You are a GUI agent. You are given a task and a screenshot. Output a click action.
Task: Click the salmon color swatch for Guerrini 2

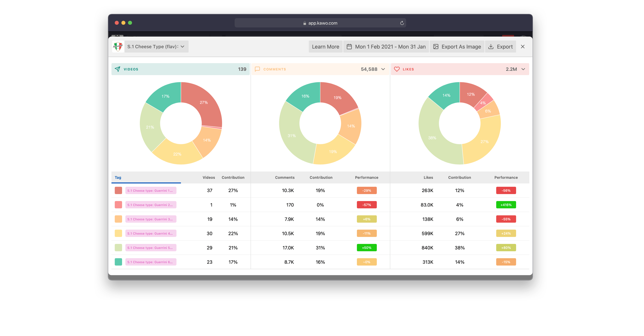click(118, 205)
